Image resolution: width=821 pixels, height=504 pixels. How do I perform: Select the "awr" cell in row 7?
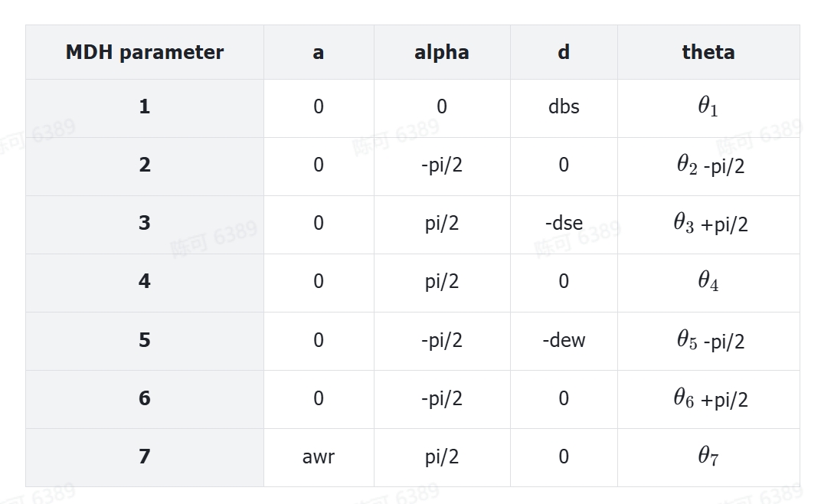(319, 457)
